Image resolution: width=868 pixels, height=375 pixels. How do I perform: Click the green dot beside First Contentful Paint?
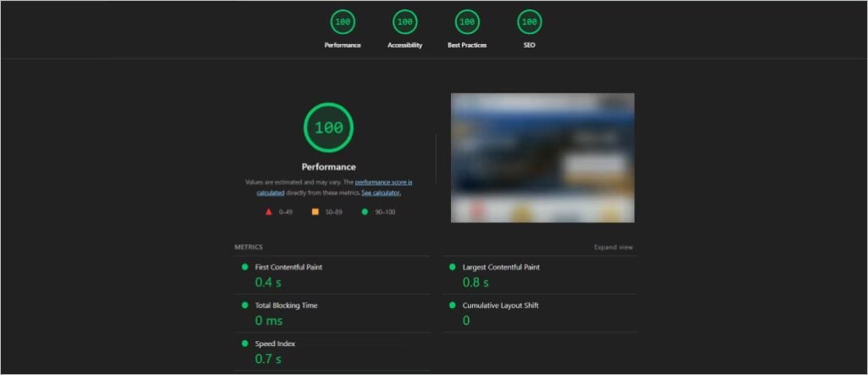coord(245,267)
